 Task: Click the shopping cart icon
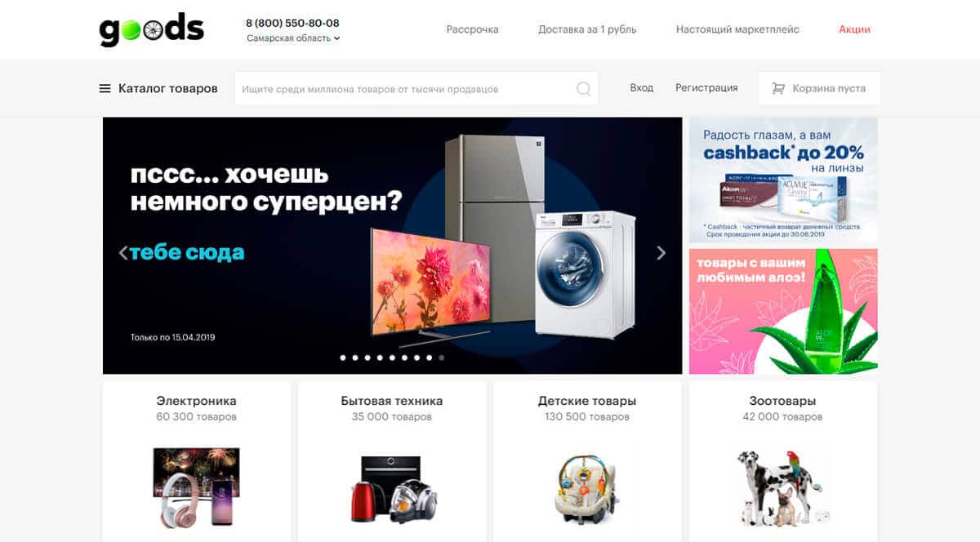pyautogui.click(x=778, y=88)
